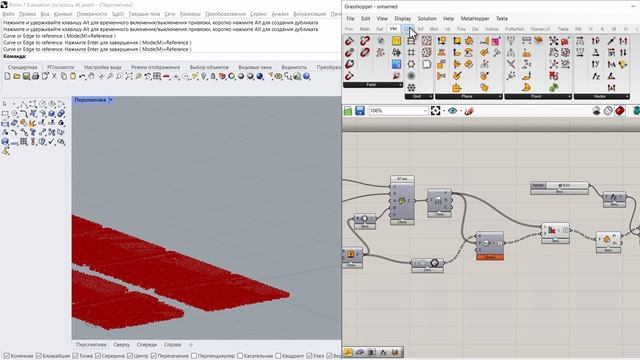Toggle the Конечная osnap checkbox
The height and width of the screenshot is (360, 640).
[x=6, y=356]
